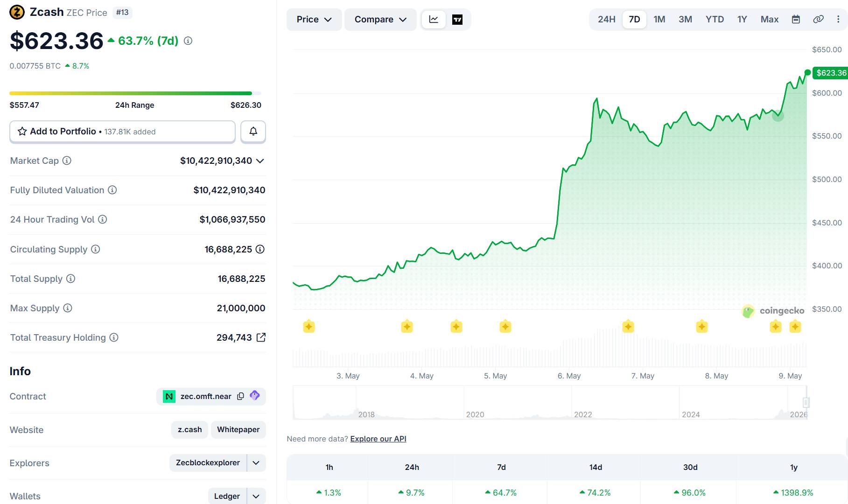Viewport: 848px width, 504px height.
Task: Grab the chart navigator range handle
Action: (x=806, y=402)
